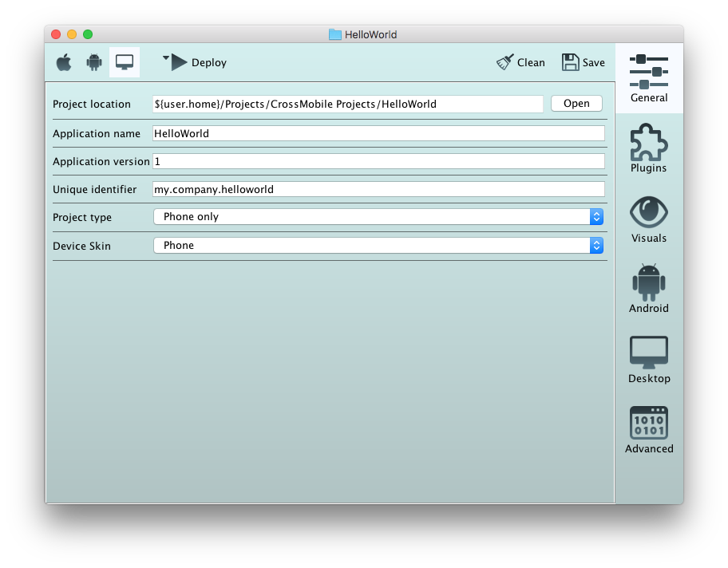Switch to the Android sidebar tab
The height and width of the screenshot is (568, 728).
coord(649,289)
